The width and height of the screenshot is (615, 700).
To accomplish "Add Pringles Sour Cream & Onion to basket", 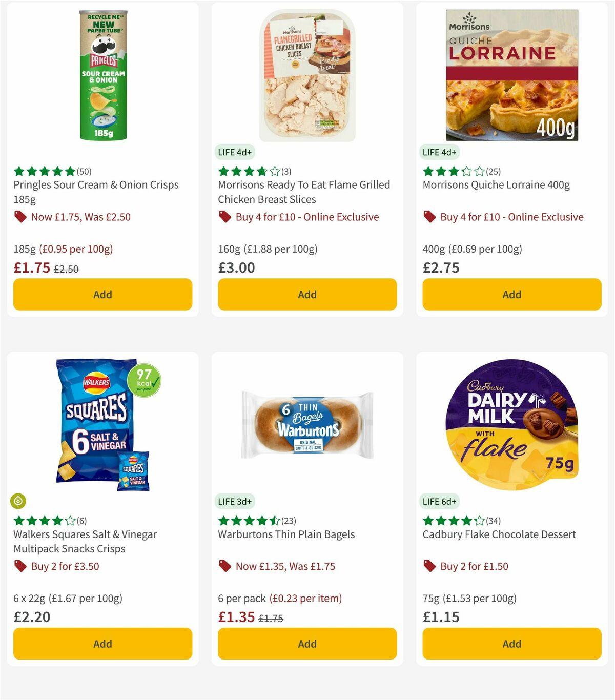I will pyautogui.click(x=102, y=295).
